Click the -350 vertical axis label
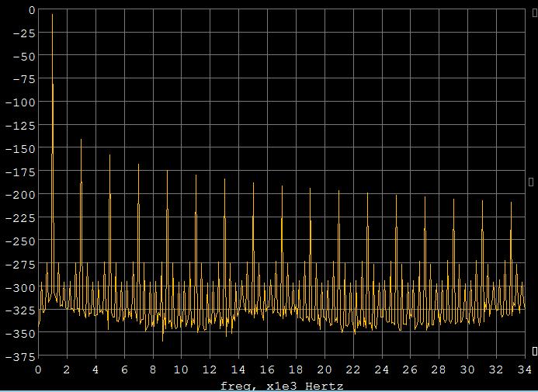Image resolution: width=538 pixels, height=392 pixels. [21, 333]
